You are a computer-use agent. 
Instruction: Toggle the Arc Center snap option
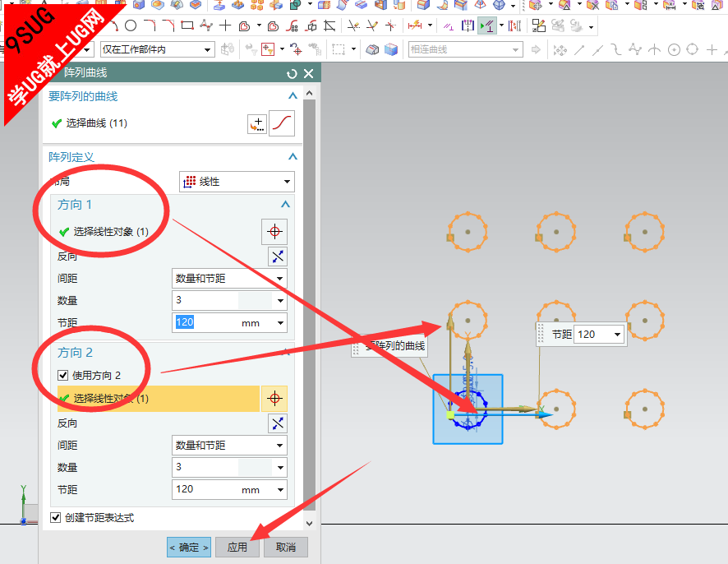(x=674, y=49)
